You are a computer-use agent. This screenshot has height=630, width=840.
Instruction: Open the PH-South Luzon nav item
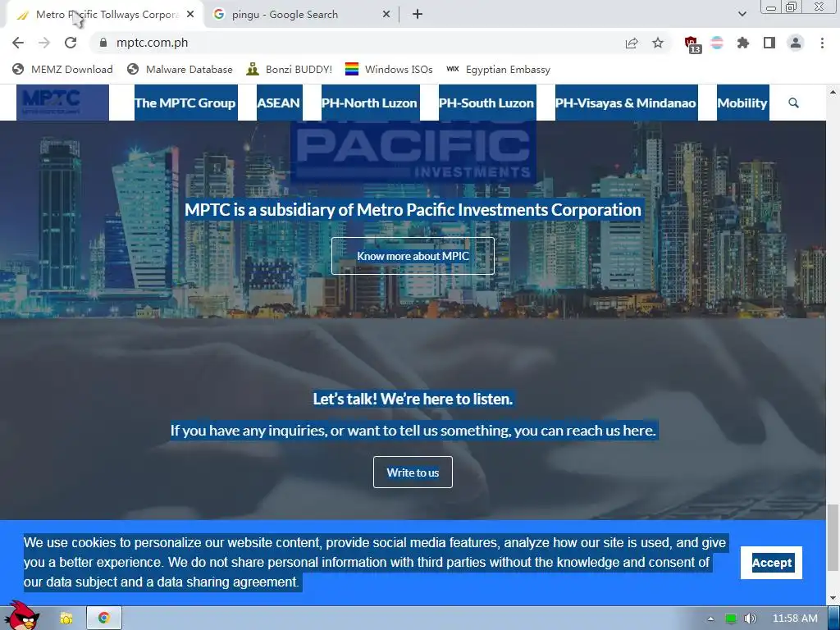pyautogui.click(x=486, y=103)
